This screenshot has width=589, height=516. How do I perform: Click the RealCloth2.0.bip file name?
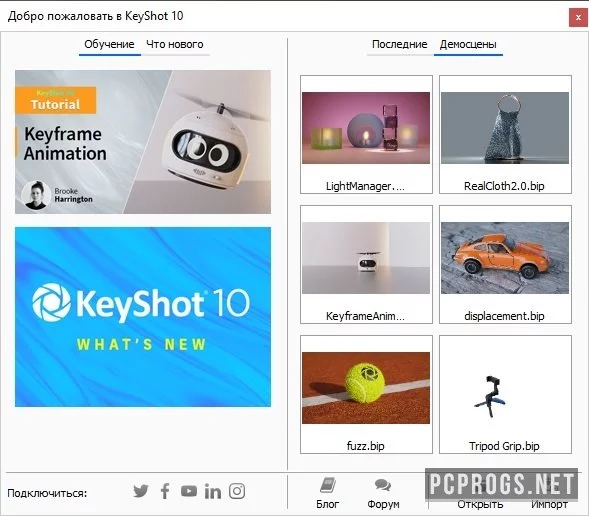504,186
